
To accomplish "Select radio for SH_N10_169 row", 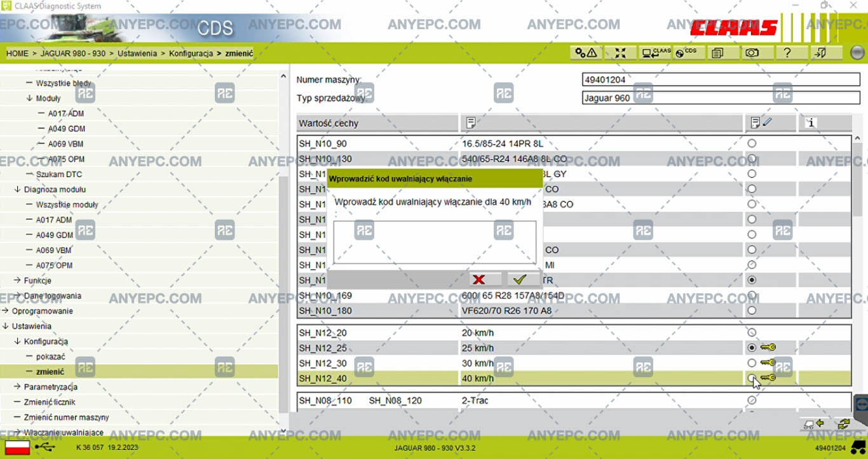I will pyautogui.click(x=752, y=295).
